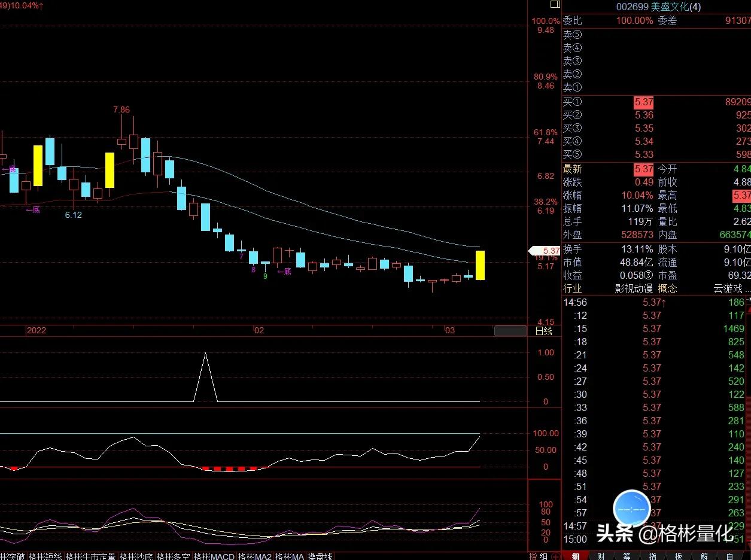Click the ←底 bottom signal marker near 9

284,271
